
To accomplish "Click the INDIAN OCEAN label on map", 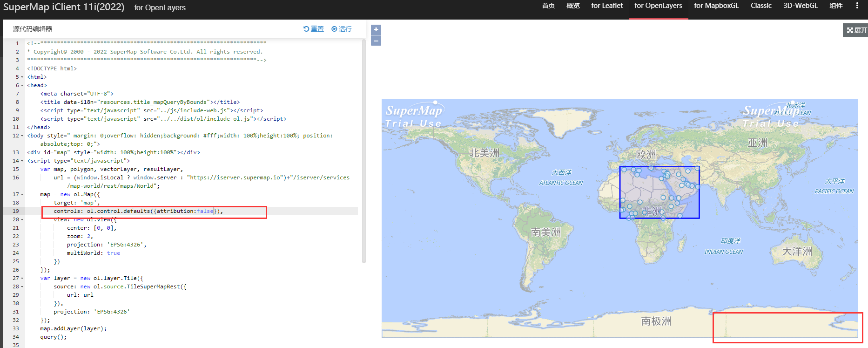I will pos(724,252).
